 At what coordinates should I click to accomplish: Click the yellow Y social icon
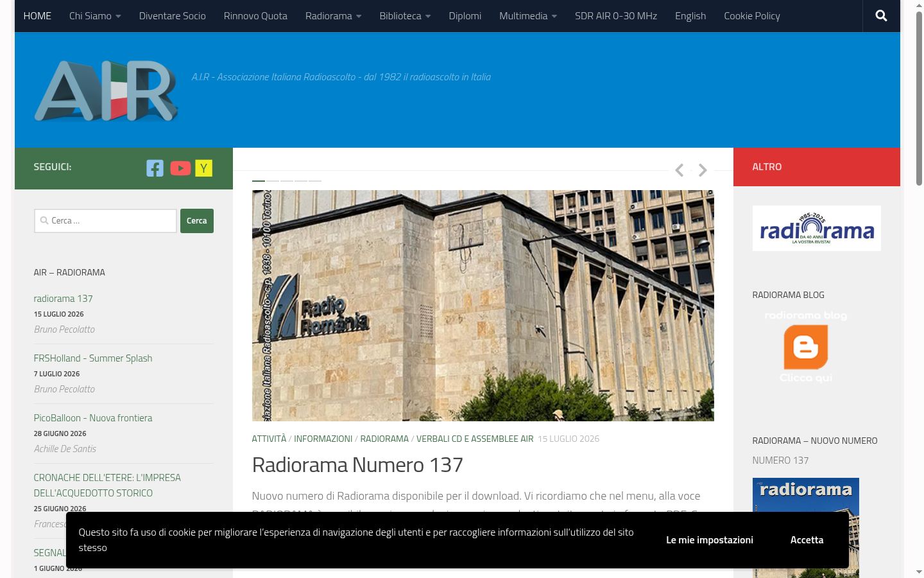click(x=203, y=168)
